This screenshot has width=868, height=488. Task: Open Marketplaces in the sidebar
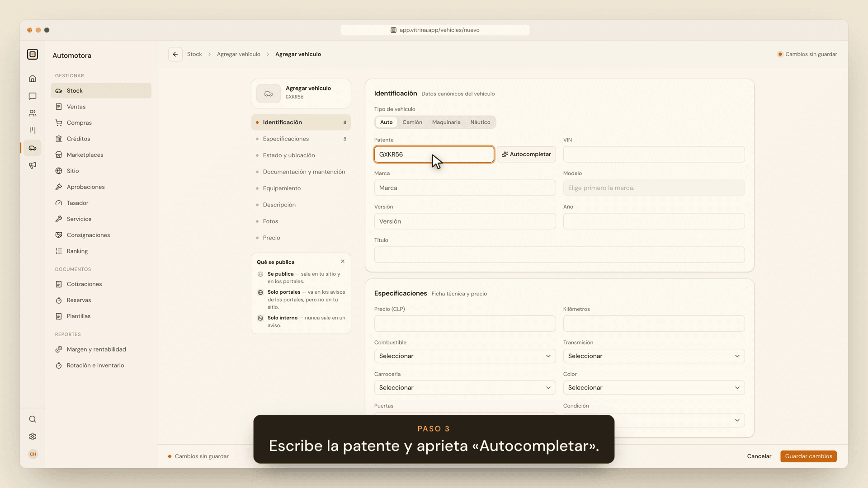pos(101,155)
